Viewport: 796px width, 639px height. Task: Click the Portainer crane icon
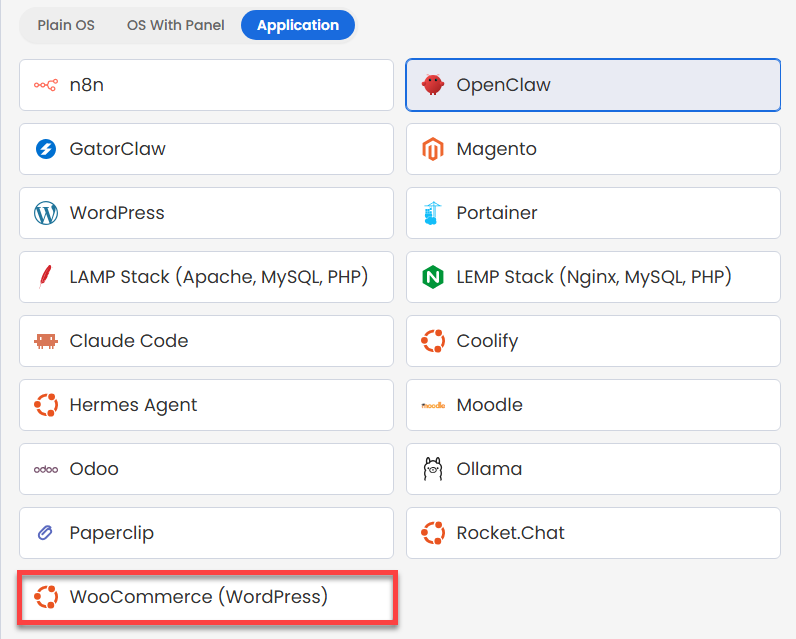tap(433, 213)
